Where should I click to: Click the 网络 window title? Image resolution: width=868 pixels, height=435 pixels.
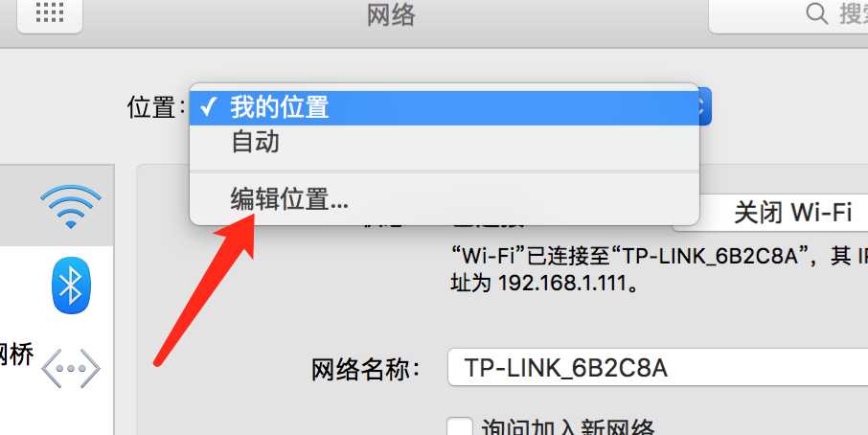tap(391, 14)
